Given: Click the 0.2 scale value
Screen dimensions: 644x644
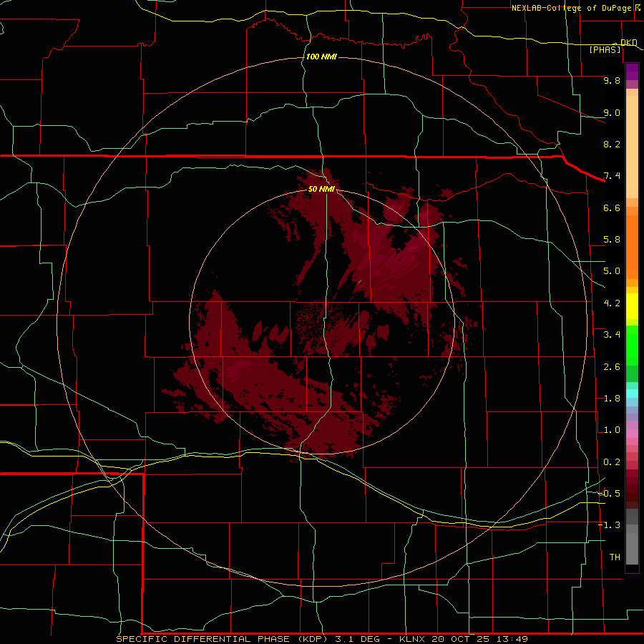Looking at the screenshot, I should click(x=612, y=462).
